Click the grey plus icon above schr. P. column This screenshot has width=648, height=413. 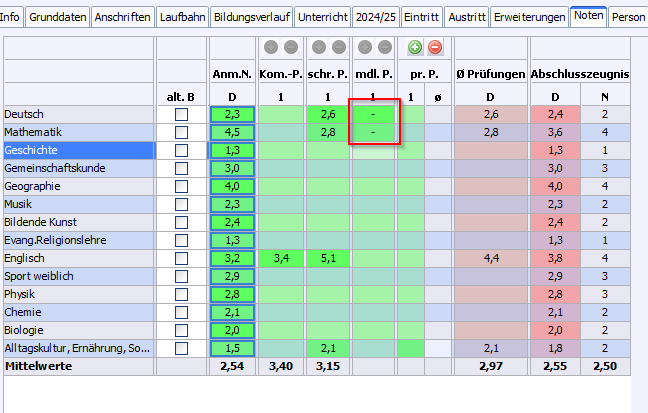tap(318, 47)
